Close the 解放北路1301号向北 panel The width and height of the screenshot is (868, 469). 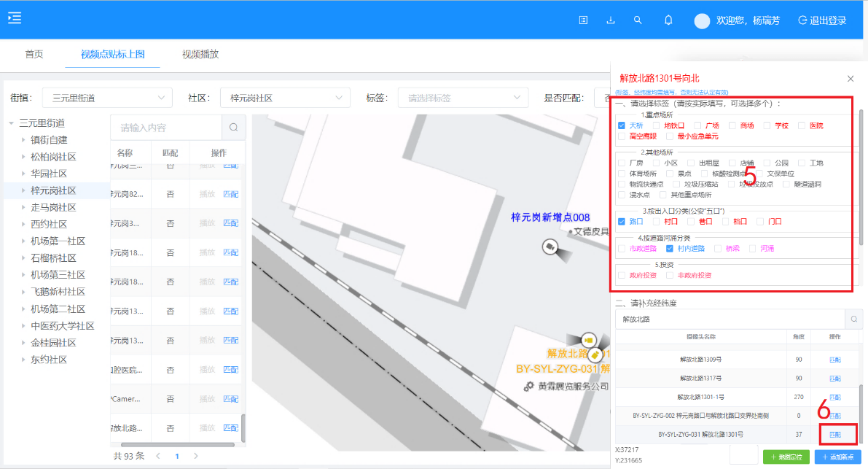[851, 79]
